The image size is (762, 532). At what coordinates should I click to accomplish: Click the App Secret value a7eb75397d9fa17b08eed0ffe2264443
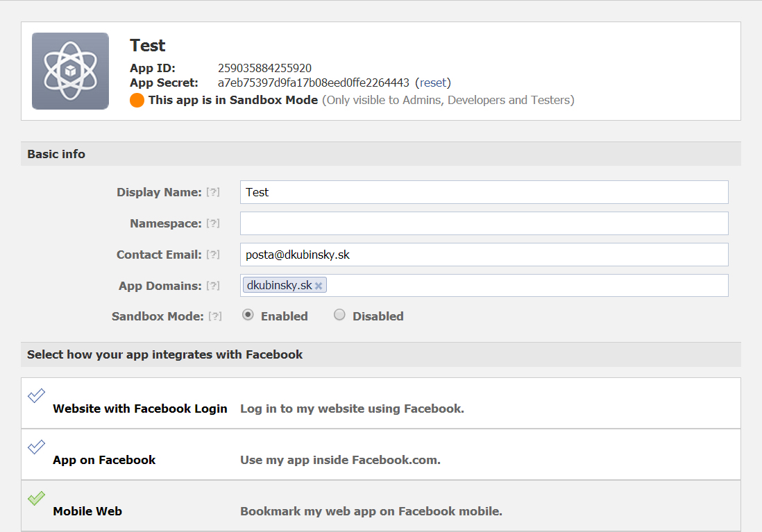coord(314,83)
